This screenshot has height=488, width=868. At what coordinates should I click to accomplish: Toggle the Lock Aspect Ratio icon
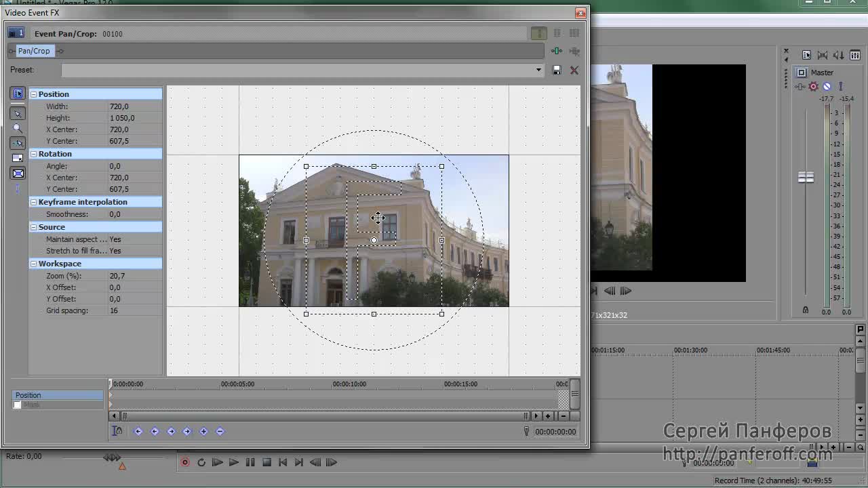point(18,158)
